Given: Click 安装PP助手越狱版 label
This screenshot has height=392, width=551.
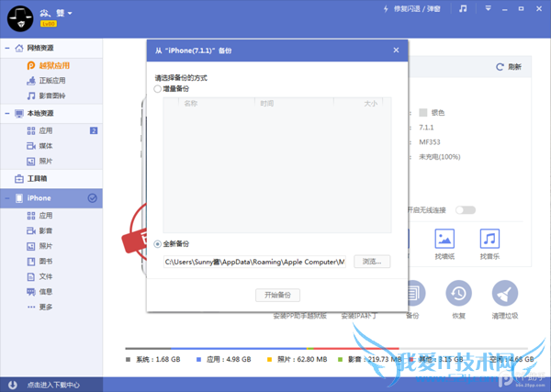Looking at the screenshot, I should click(299, 316).
